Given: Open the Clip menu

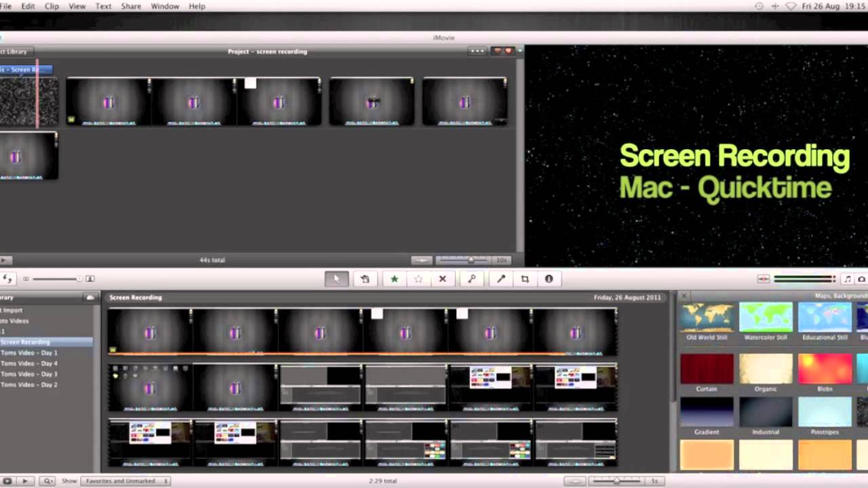Looking at the screenshot, I should 52,6.
